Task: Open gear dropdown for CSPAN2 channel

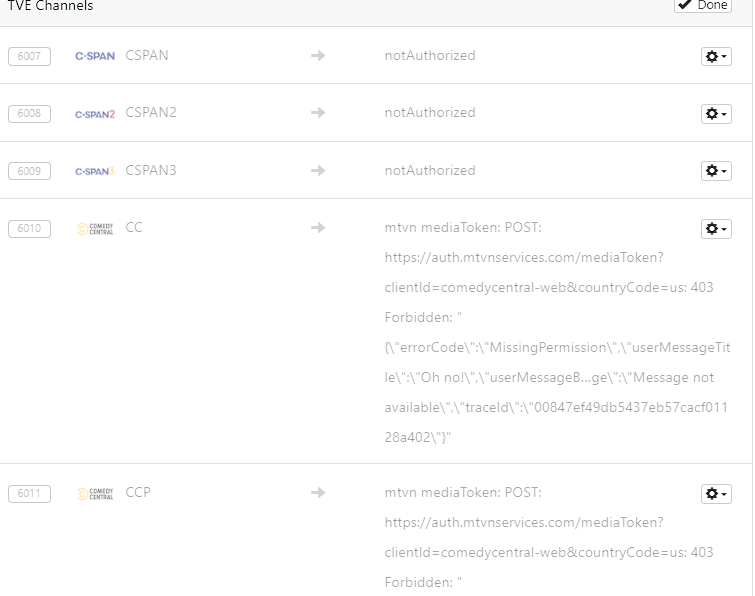Action: [716, 114]
